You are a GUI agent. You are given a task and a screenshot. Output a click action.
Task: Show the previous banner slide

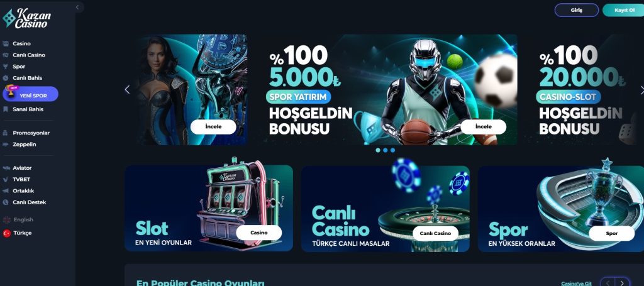click(x=127, y=89)
